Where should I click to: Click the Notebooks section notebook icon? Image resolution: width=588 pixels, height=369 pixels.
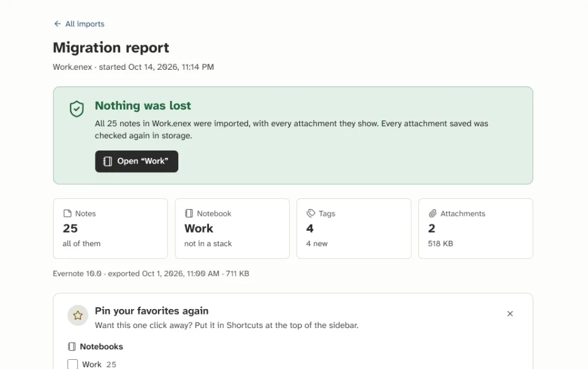tap(72, 346)
